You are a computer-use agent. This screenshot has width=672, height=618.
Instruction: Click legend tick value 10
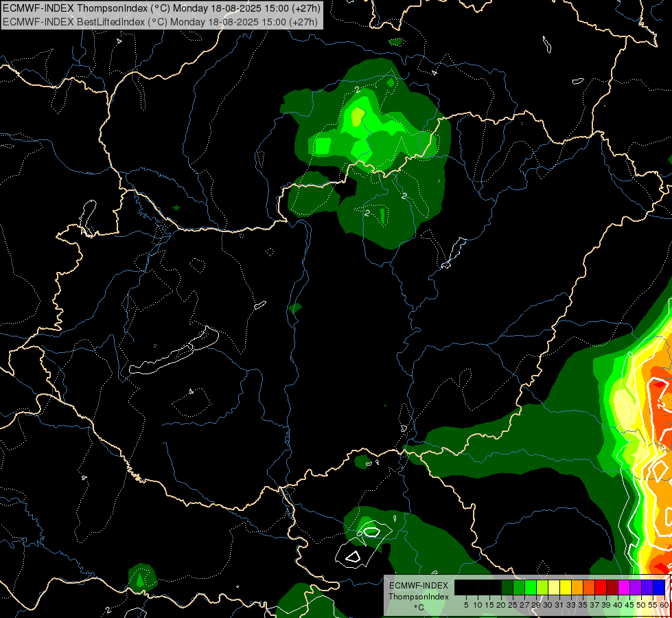tap(478, 605)
